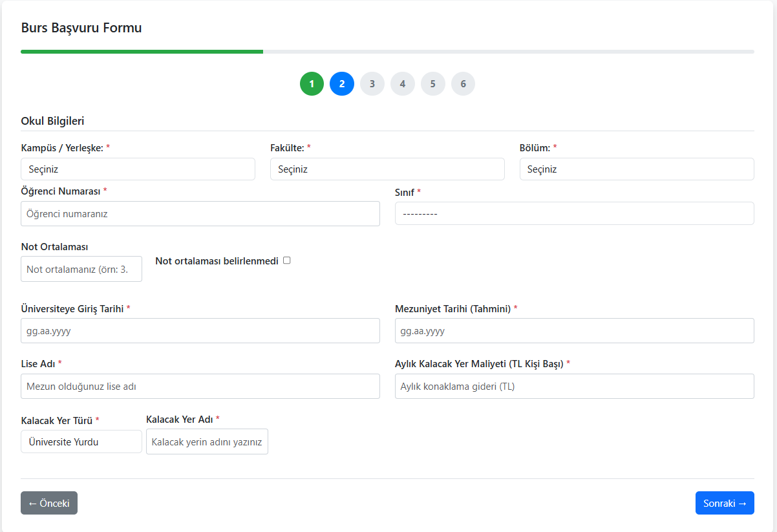Click the Kalacak Yer Adı input field

tap(207, 442)
